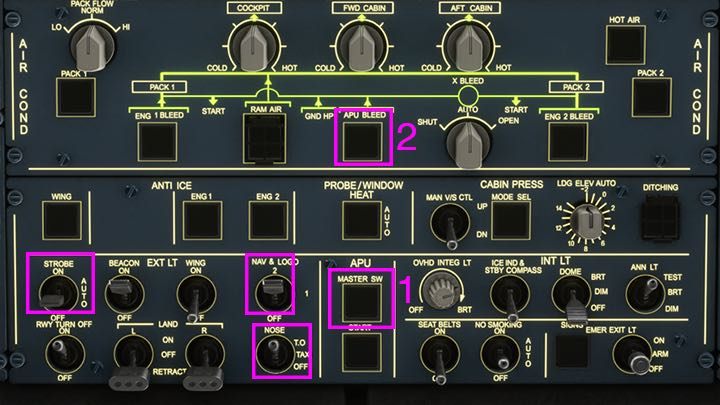
Task: Flip the BEACON light switch
Action: coord(123,291)
